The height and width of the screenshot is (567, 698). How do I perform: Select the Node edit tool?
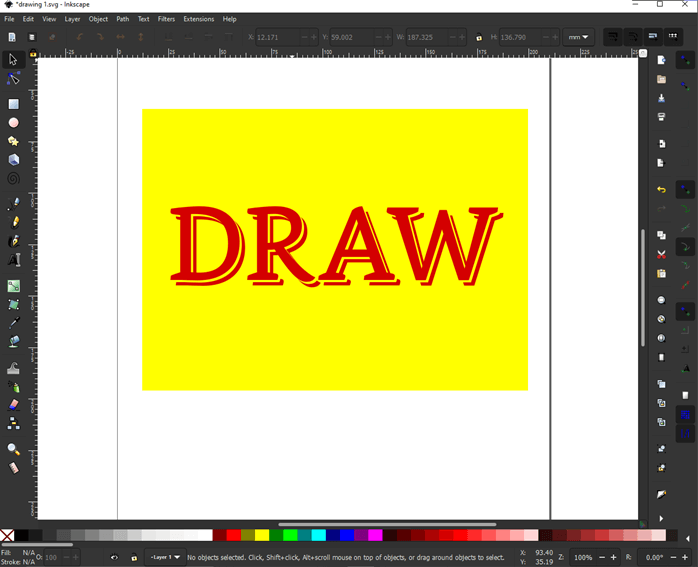point(13,79)
